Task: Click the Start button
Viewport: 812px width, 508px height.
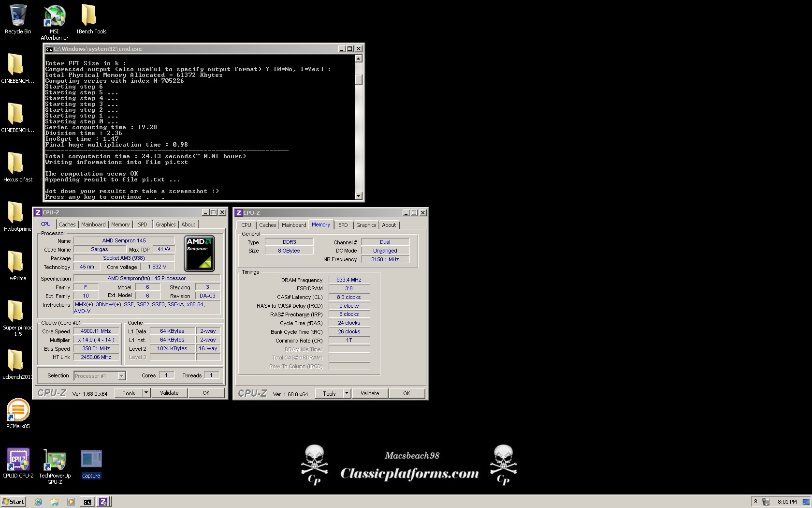Action: 13,502
